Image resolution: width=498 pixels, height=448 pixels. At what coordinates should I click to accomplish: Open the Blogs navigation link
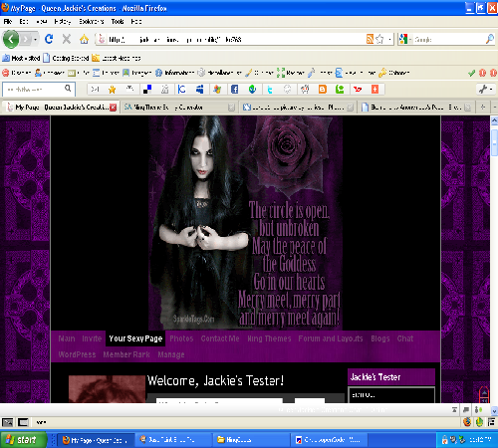point(380,338)
